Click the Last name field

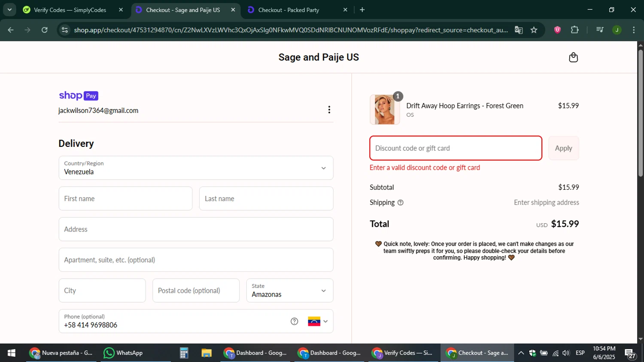pos(266,198)
